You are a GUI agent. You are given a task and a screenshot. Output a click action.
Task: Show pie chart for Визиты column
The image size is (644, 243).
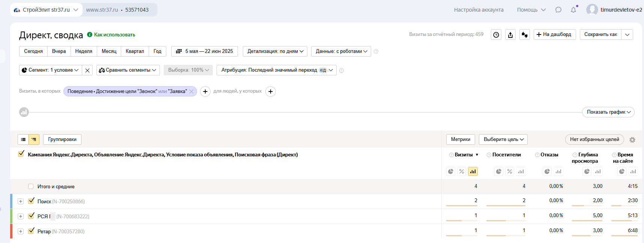click(451, 171)
